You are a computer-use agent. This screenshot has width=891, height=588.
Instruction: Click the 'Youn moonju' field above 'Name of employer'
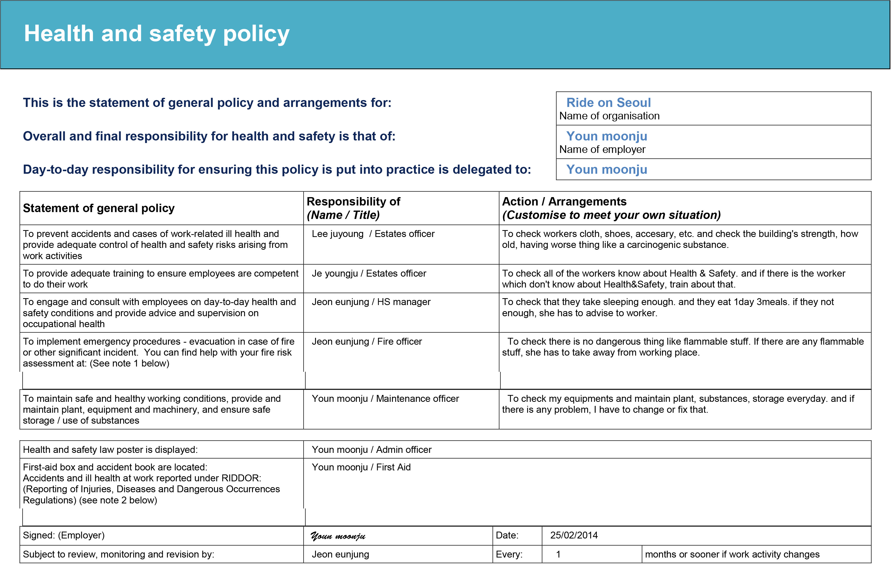click(606, 136)
